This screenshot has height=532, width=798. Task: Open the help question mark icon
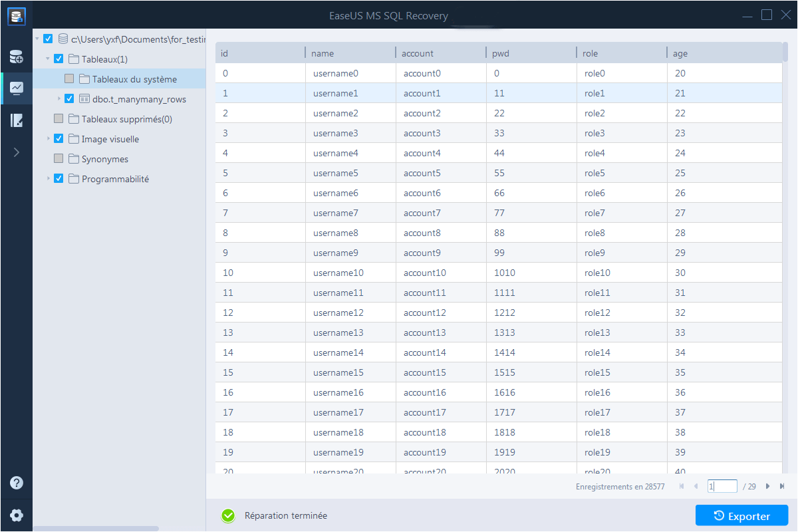[x=17, y=483]
